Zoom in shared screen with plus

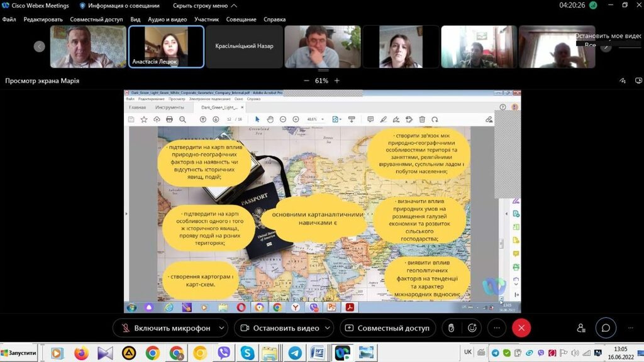(337, 80)
